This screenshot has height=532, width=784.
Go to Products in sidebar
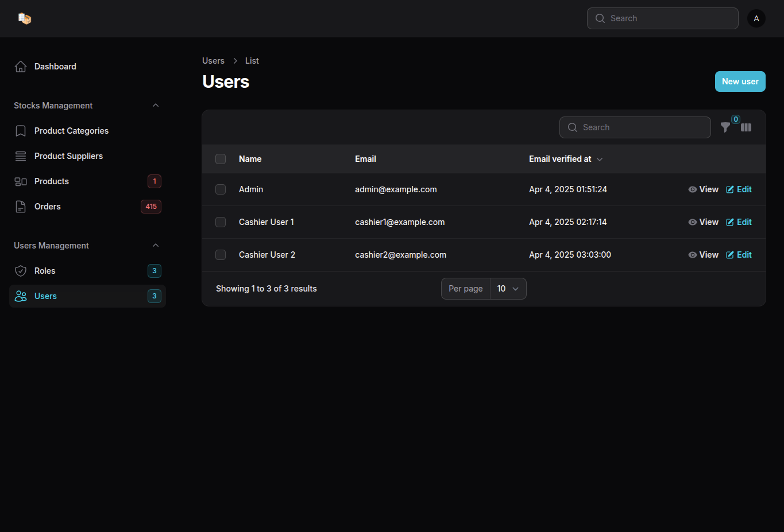[52, 181]
